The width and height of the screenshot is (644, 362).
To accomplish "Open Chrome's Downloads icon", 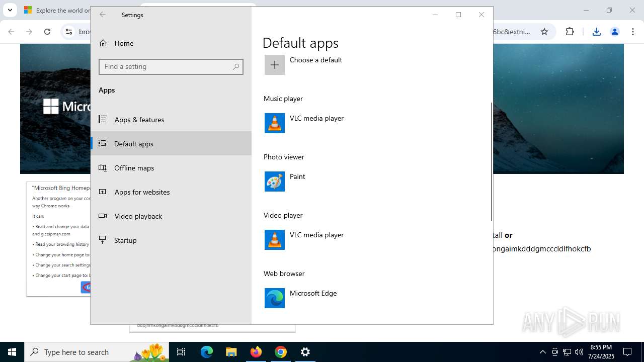I will [596, 32].
